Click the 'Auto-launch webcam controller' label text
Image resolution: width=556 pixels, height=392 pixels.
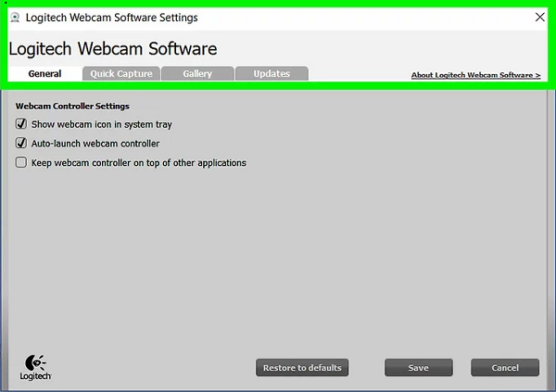tap(95, 144)
